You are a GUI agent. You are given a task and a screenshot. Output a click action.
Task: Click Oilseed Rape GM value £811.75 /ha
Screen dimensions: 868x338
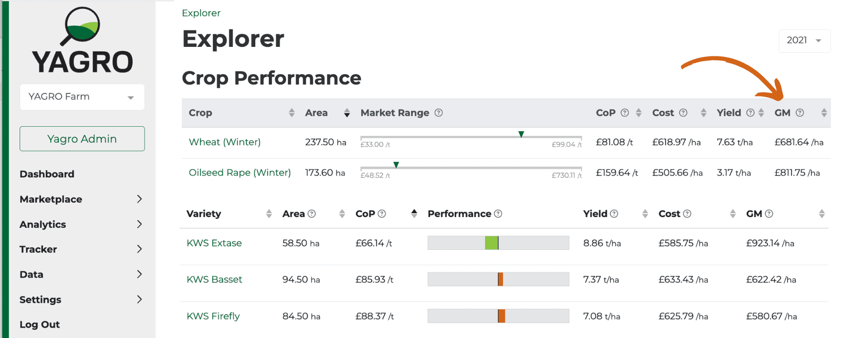[797, 173]
